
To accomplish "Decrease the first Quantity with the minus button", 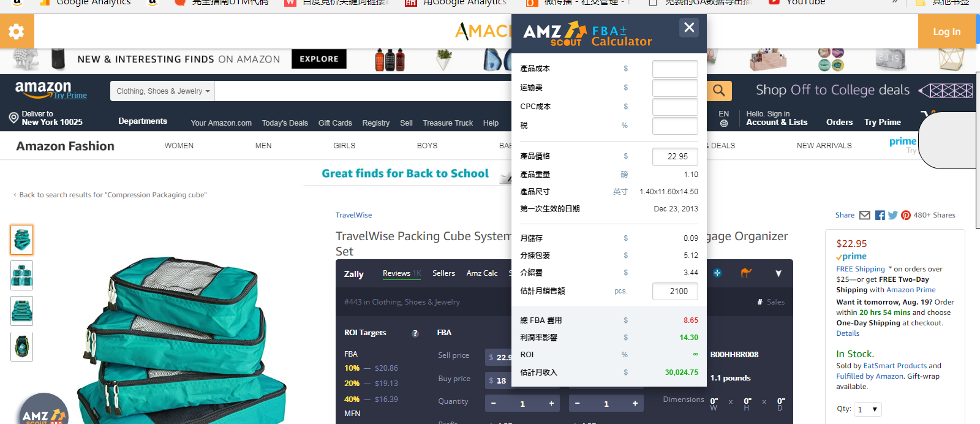I will coord(493,403).
